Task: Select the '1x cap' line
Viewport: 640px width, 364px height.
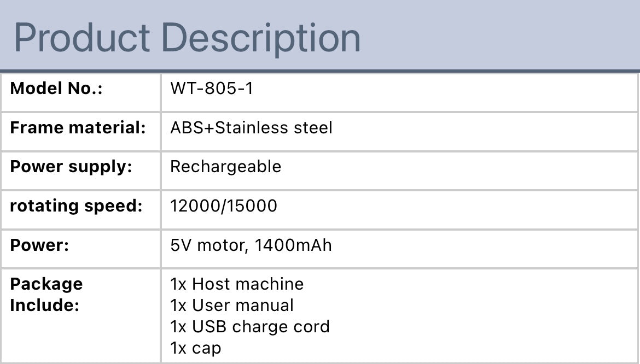Action: (195, 348)
